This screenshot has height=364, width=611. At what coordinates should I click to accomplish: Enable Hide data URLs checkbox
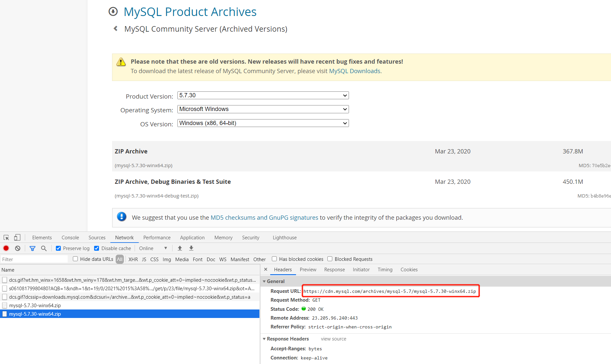tap(75, 259)
